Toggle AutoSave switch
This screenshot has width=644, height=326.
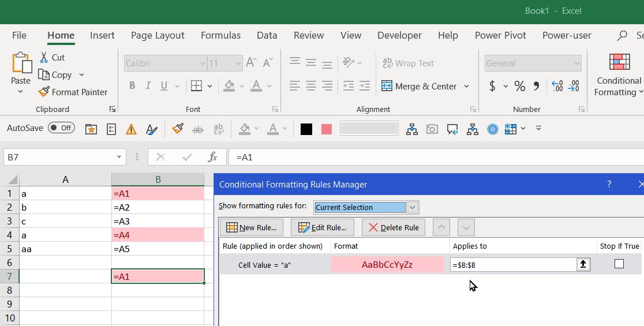click(61, 128)
